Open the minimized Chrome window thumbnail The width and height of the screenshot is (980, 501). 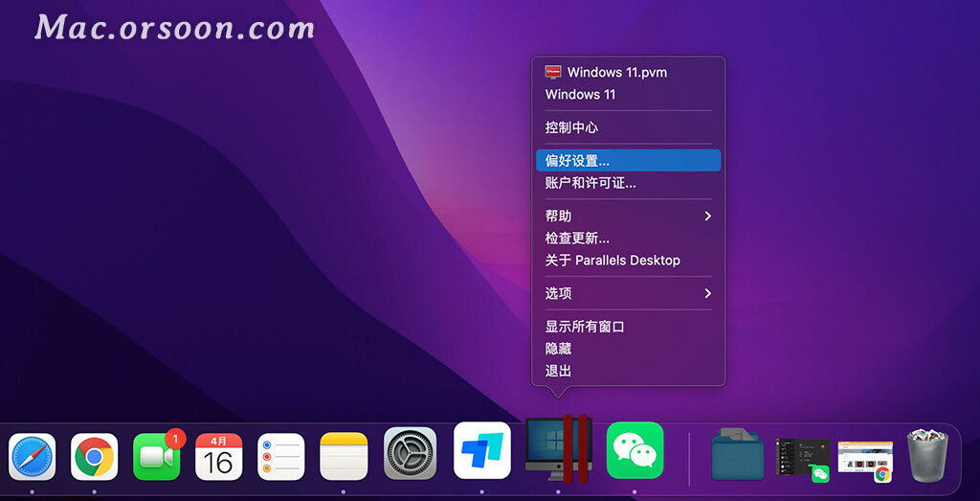click(x=865, y=462)
